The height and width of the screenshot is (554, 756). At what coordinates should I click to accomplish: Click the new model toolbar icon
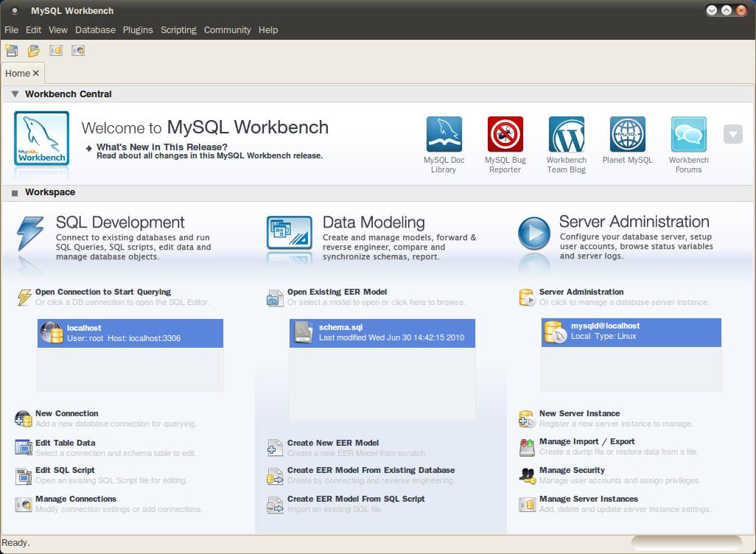click(x=12, y=50)
